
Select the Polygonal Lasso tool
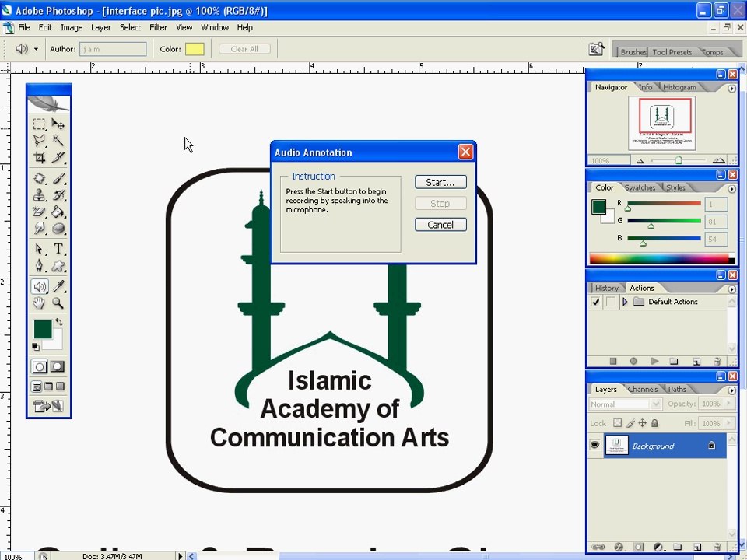point(40,140)
